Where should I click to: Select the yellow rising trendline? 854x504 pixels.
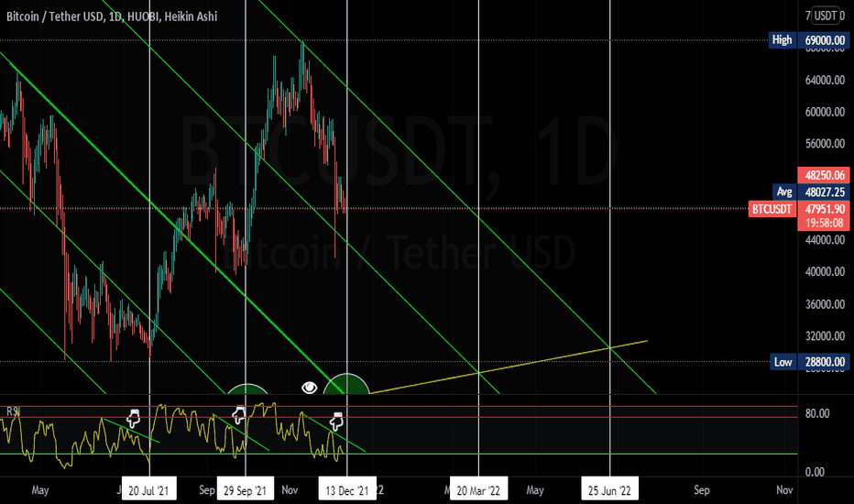coord(509,367)
